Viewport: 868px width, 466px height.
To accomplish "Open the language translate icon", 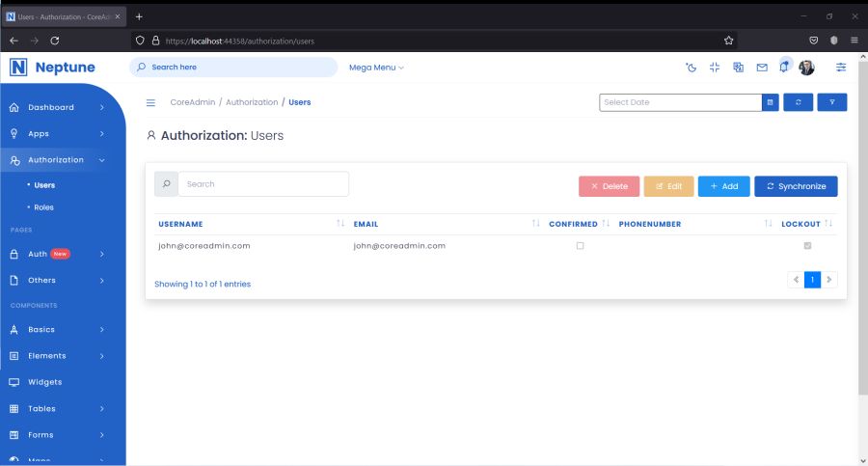I will point(739,68).
